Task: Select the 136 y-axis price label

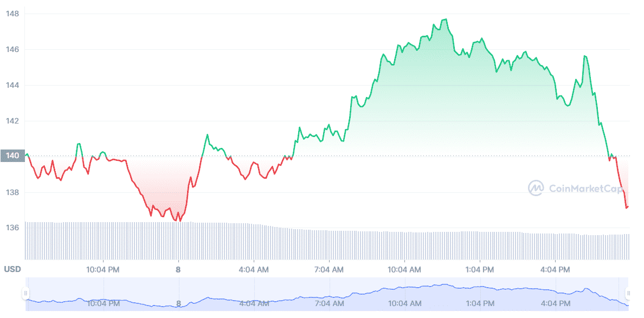Action: (x=13, y=228)
